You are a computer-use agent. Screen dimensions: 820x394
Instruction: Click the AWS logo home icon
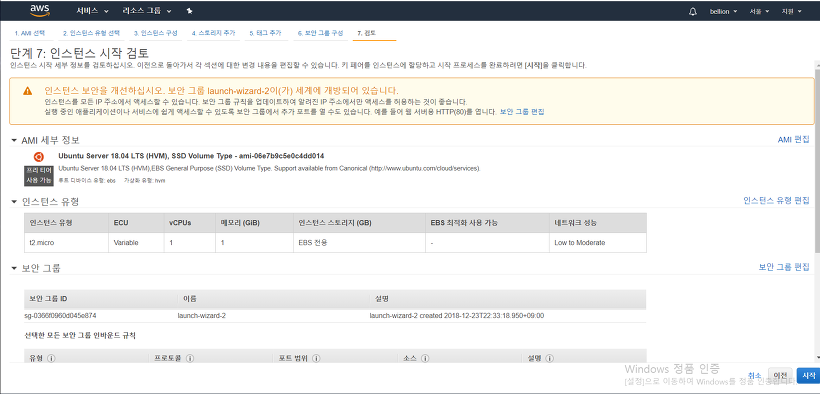[40, 10]
